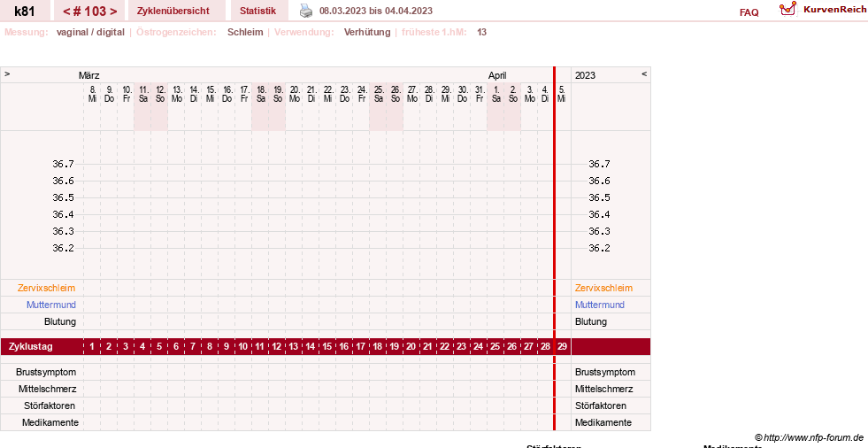
Task: Click the < expander beside 2023
Action: [x=644, y=73]
